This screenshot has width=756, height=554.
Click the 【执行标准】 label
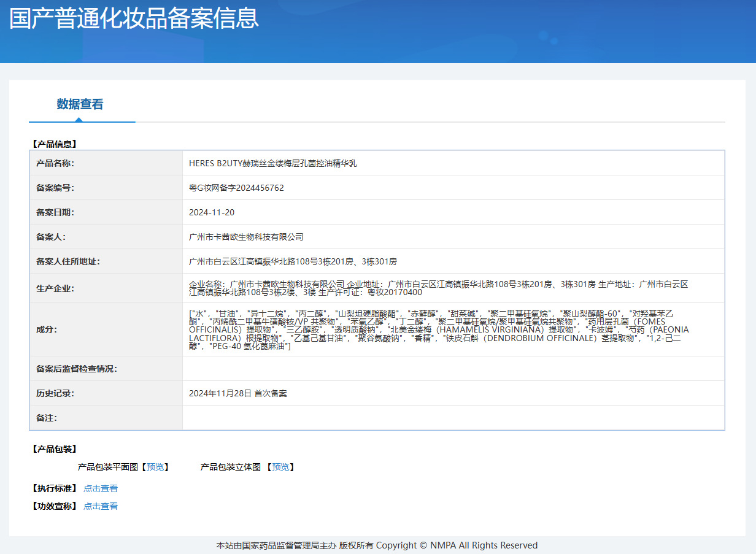pos(54,488)
